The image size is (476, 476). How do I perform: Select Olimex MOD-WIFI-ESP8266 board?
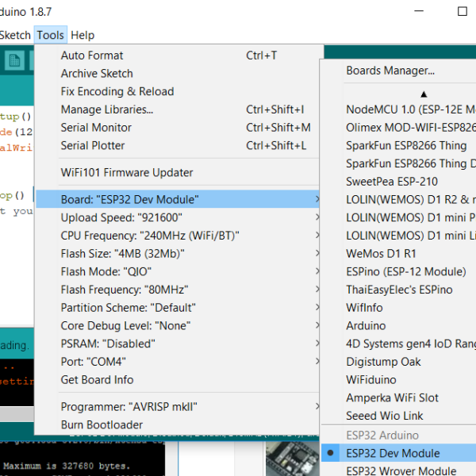(398, 128)
